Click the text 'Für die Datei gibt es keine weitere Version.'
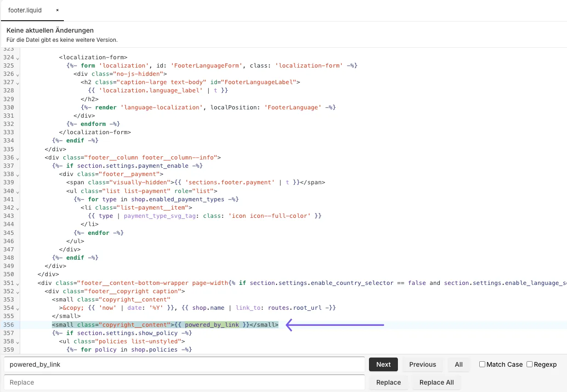This screenshot has width=567, height=392. pyautogui.click(x=62, y=40)
